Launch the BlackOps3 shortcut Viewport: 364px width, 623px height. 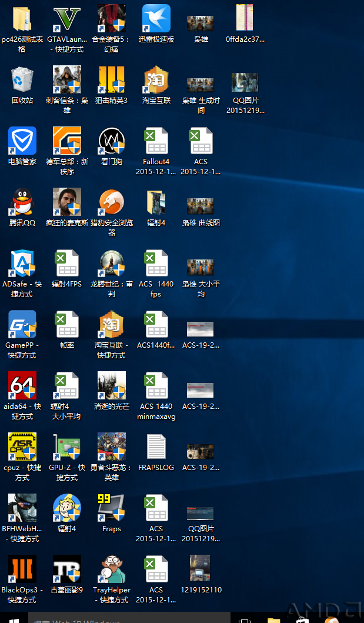tap(22, 569)
